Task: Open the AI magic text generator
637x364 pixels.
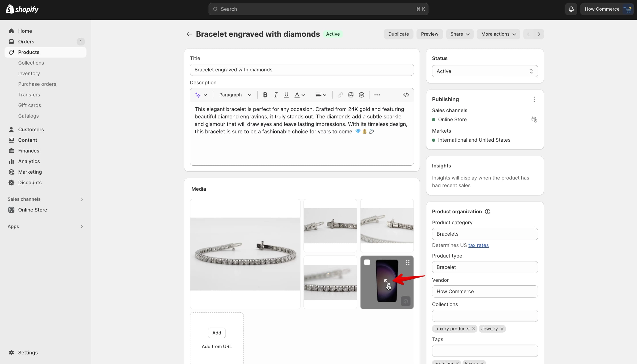Action: point(201,95)
